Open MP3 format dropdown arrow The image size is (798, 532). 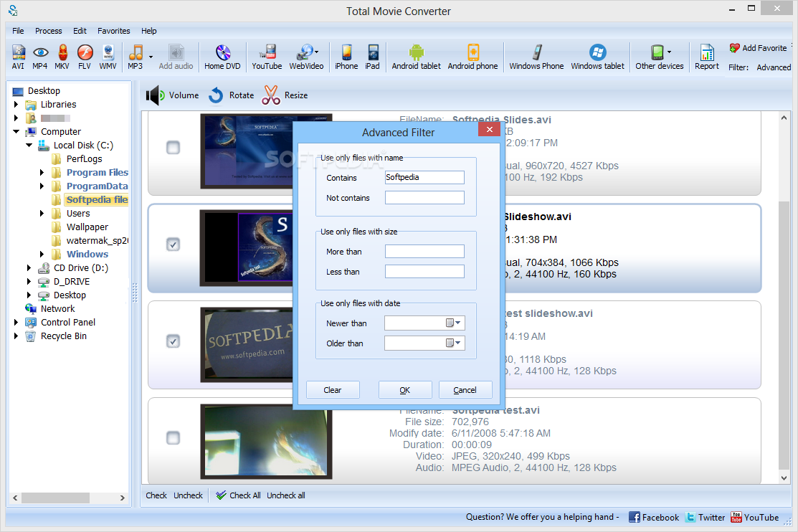(x=151, y=57)
